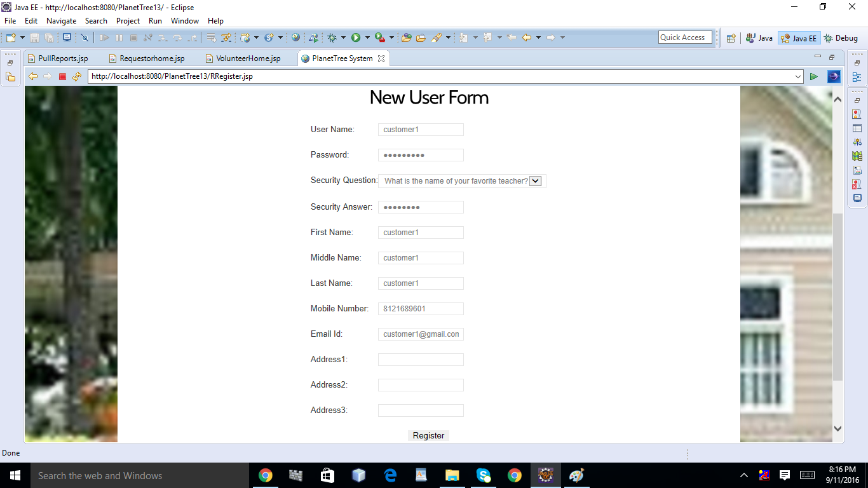Click the Open Web Browser globe icon

295,37
